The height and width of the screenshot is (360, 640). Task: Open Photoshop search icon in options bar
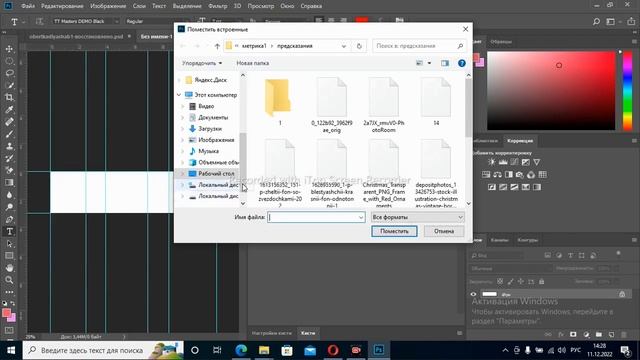pyautogui.click(x=596, y=21)
